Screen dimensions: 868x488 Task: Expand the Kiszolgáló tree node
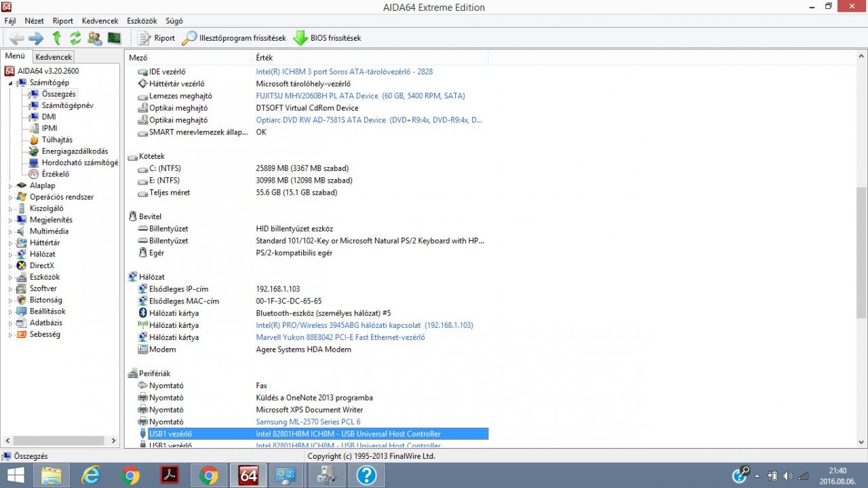(10, 208)
